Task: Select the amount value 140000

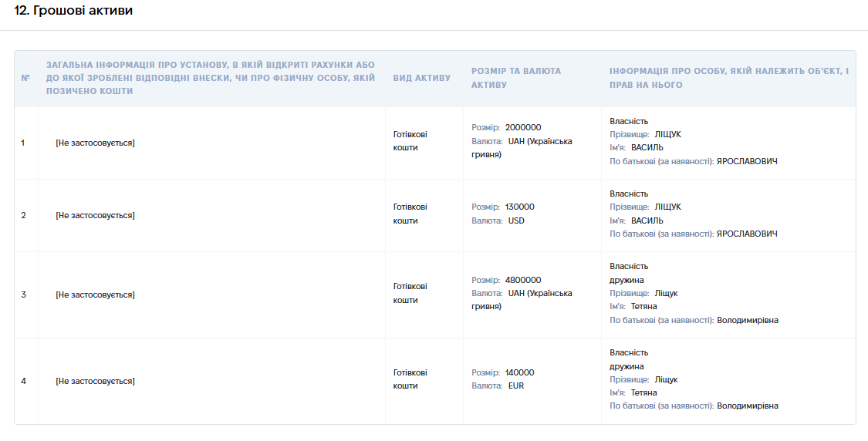Action: point(520,372)
